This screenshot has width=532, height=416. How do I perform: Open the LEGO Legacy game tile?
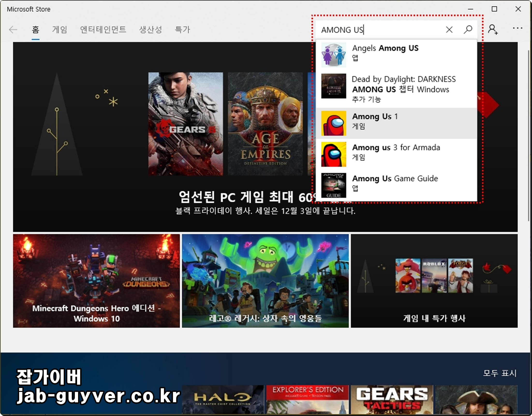pyautogui.click(x=265, y=280)
